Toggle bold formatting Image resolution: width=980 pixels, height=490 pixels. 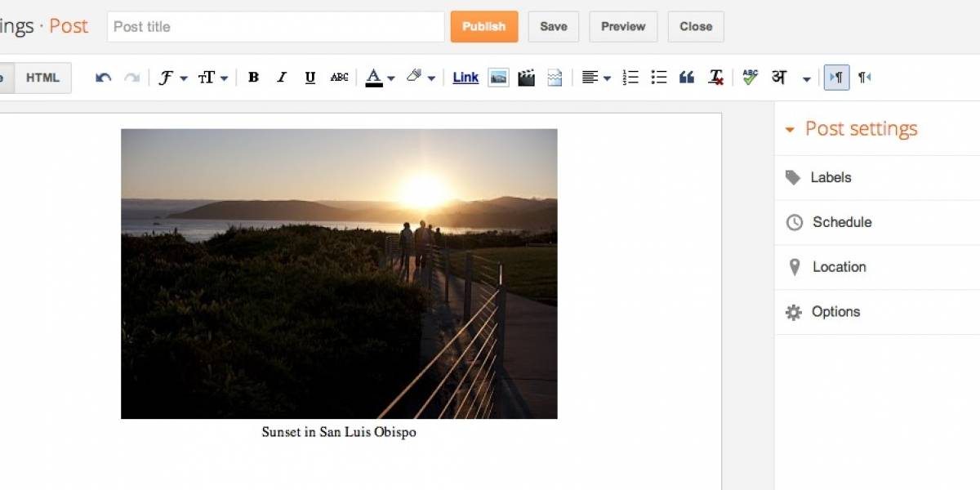pyautogui.click(x=253, y=78)
